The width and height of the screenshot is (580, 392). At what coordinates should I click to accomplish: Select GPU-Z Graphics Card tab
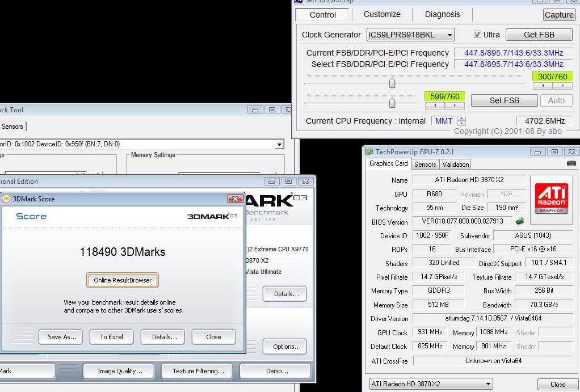point(388,163)
